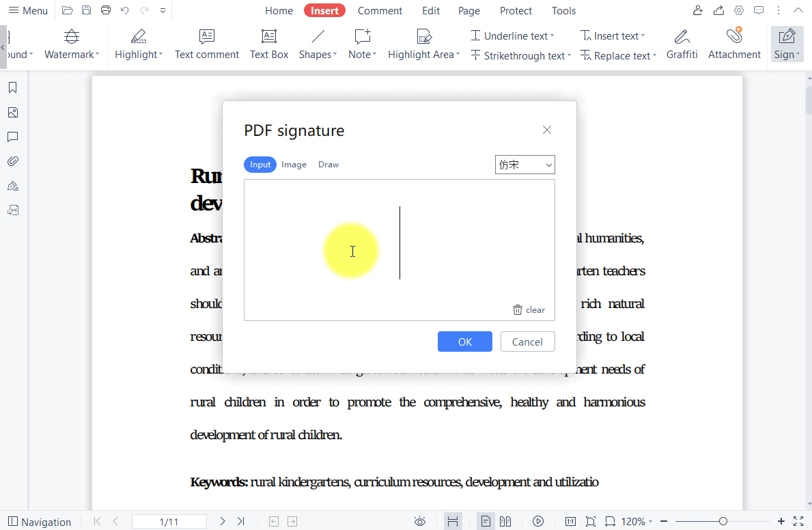Toggle two-page view in the status bar
The width and height of the screenshot is (812, 530).
505,521
